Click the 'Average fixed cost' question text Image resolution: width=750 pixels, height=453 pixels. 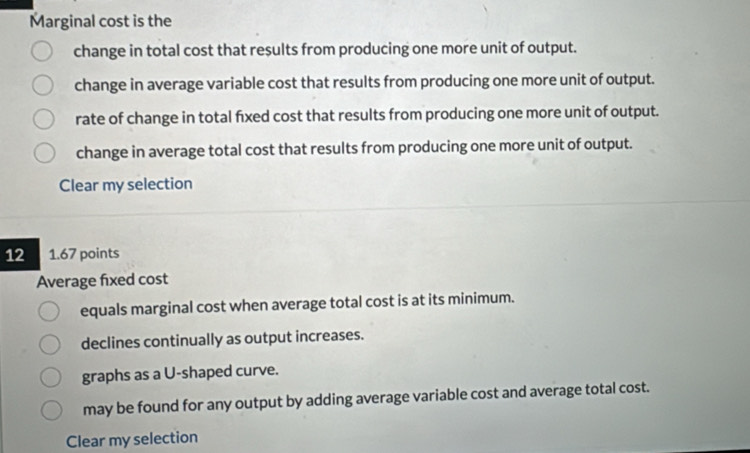pyautogui.click(x=102, y=280)
